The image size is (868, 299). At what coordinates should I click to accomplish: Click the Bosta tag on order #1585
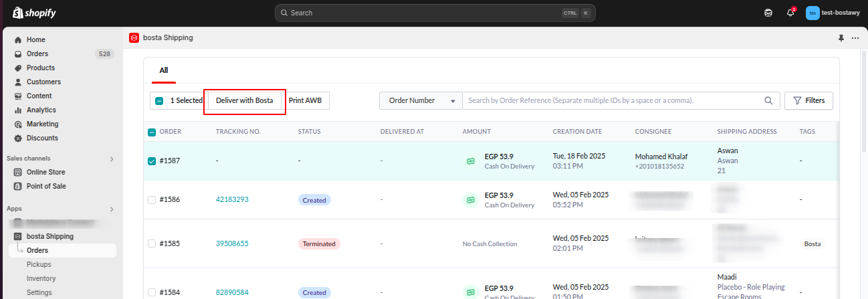(x=812, y=244)
